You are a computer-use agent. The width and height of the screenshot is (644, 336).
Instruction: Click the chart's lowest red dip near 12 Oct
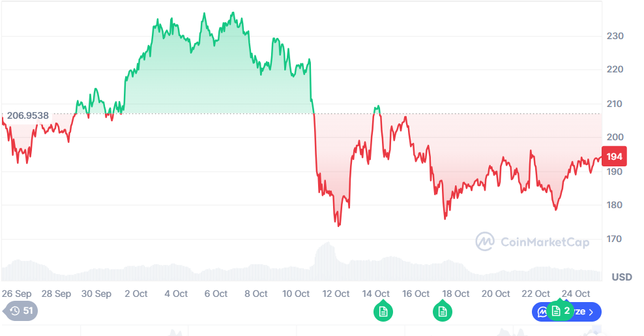coord(338,225)
